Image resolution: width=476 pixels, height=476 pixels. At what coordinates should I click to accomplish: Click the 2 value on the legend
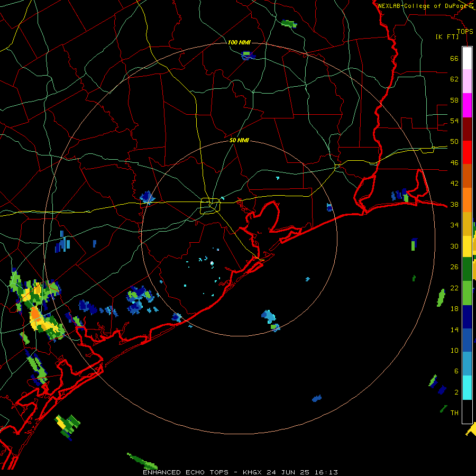pos(456,392)
